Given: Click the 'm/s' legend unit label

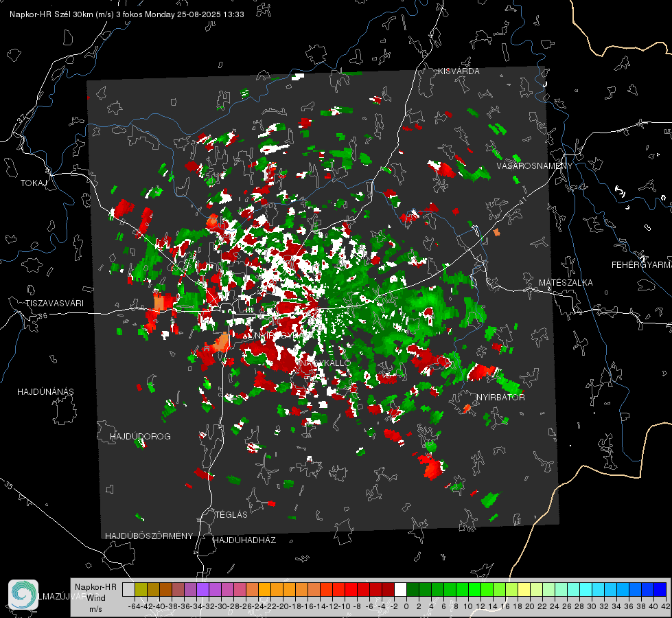Looking at the screenshot, I should point(95,608).
